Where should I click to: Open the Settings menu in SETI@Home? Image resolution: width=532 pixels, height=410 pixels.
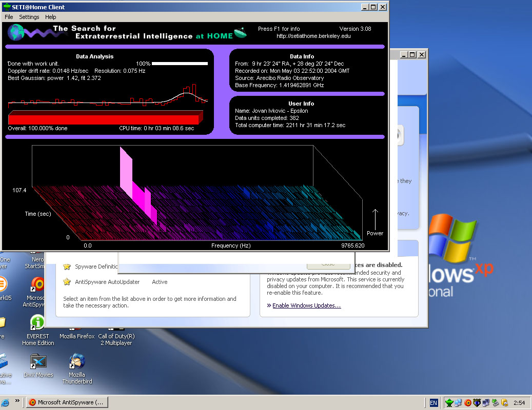29,17
